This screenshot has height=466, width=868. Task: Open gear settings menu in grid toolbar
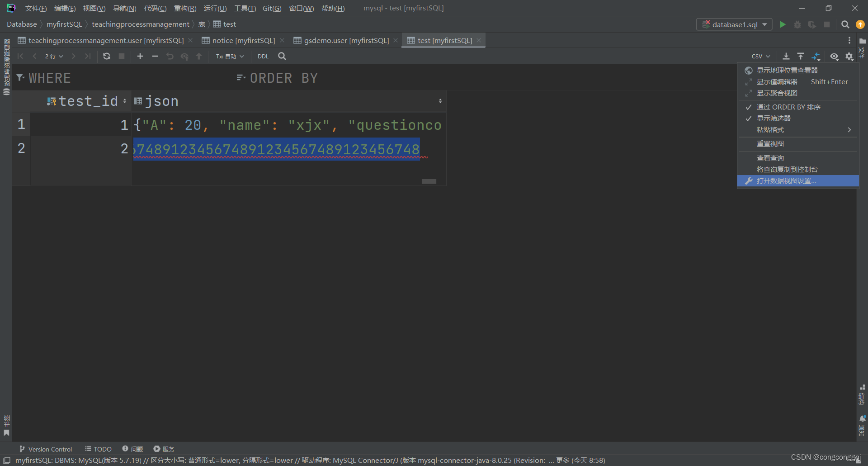point(849,56)
